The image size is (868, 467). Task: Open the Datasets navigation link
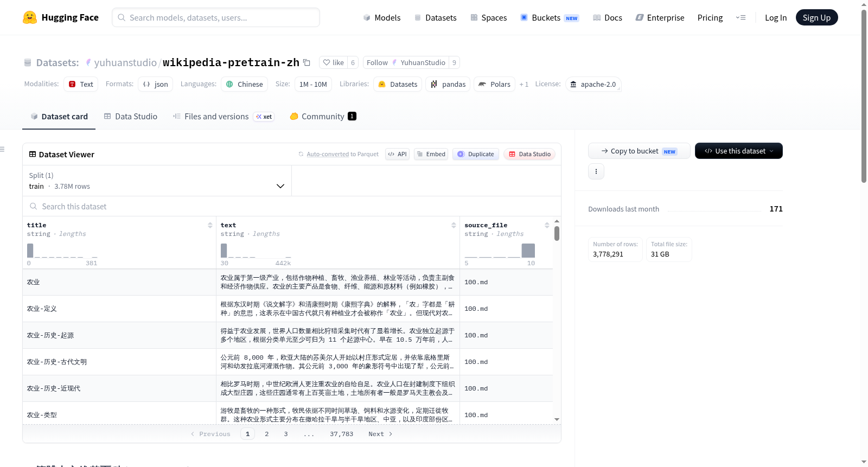click(436, 17)
